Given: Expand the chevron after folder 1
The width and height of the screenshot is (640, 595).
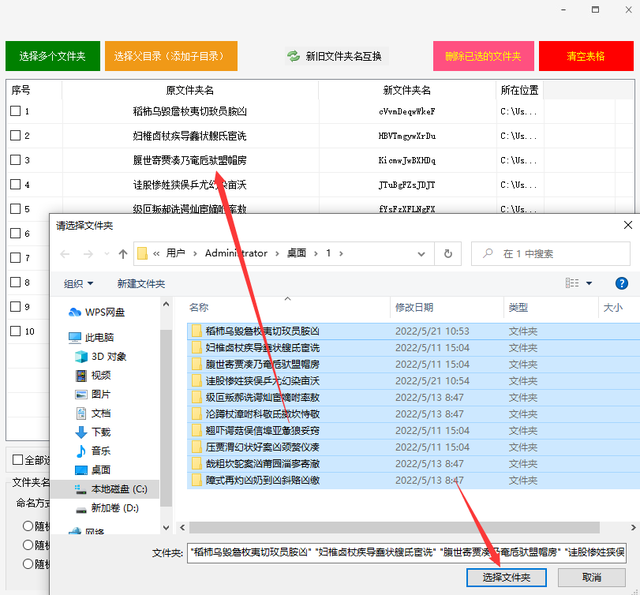Looking at the screenshot, I should (341, 254).
